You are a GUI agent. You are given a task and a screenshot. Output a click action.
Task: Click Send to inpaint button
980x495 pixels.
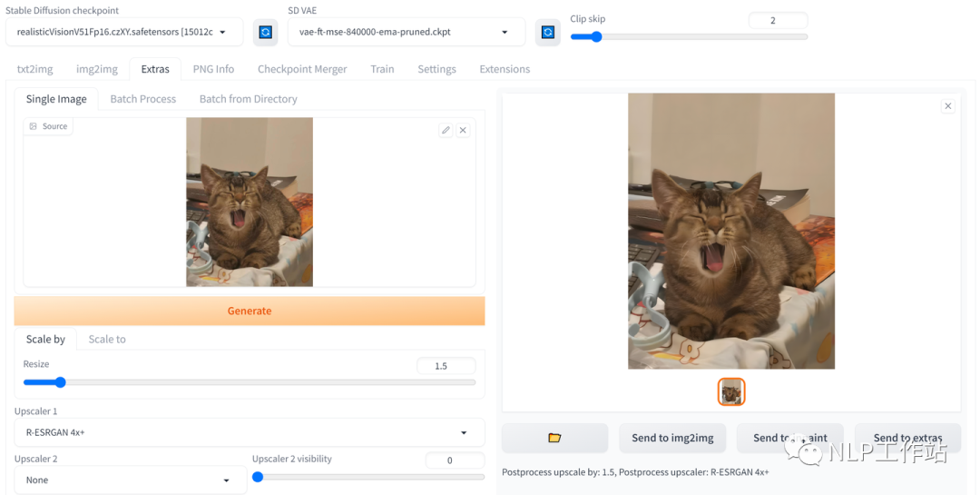[x=790, y=438]
